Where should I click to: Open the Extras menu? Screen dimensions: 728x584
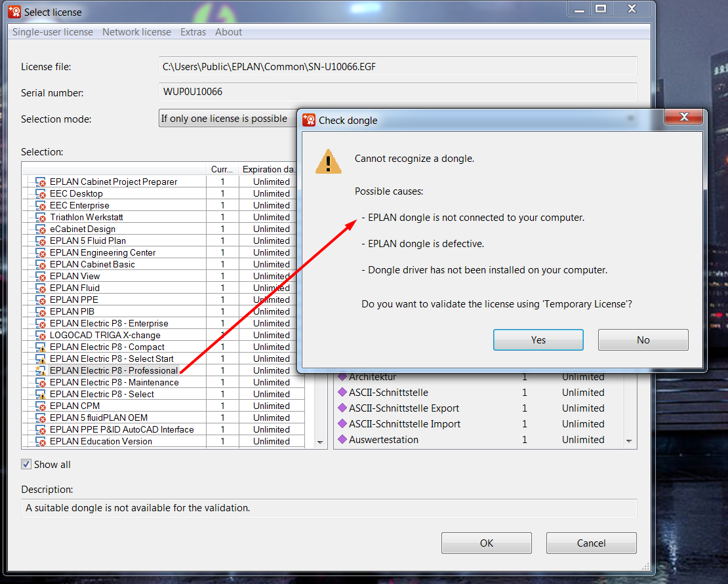tap(193, 32)
